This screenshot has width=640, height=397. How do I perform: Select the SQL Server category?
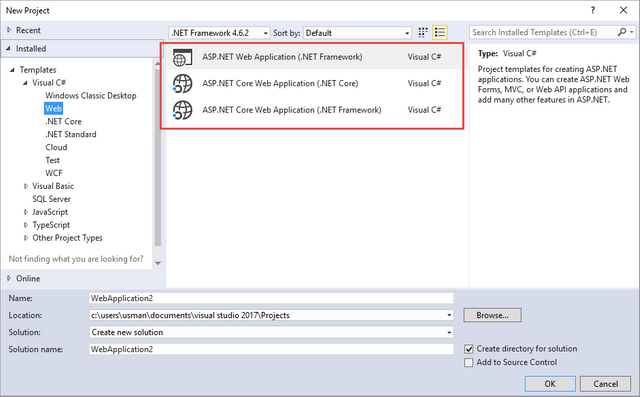click(51, 199)
